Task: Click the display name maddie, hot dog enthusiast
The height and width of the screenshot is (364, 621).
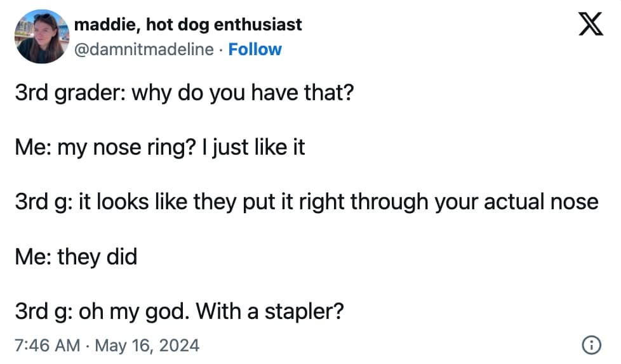Action: point(188,25)
